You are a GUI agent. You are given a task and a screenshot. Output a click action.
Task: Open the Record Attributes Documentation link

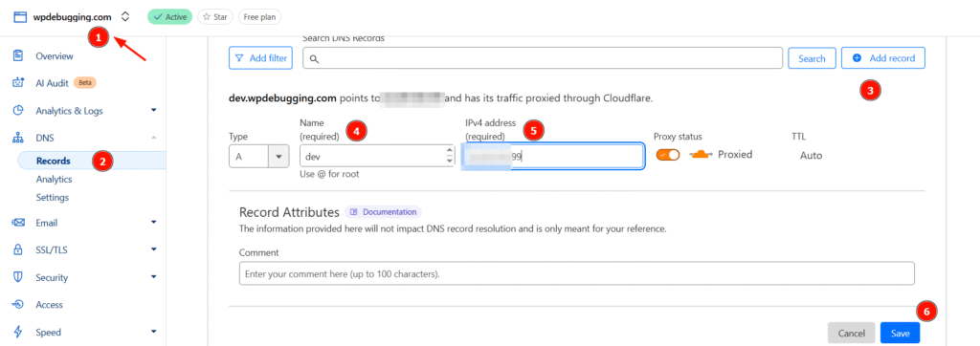[383, 212]
